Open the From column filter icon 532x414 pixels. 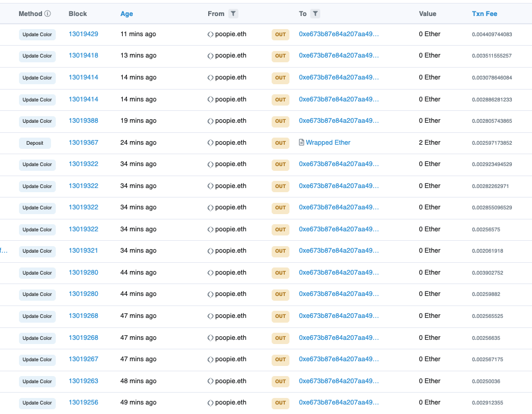point(233,14)
